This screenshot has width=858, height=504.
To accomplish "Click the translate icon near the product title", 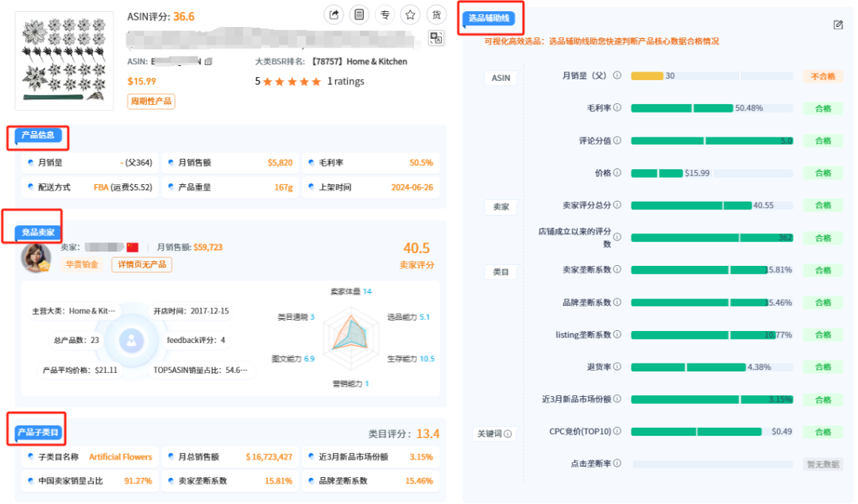I will coord(436,38).
